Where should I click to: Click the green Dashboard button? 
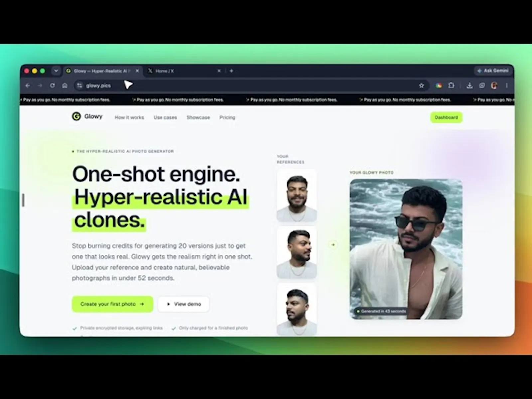pyautogui.click(x=446, y=117)
